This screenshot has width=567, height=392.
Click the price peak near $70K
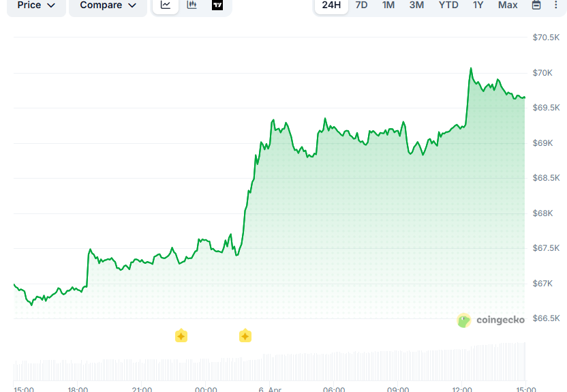tap(470, 69)
